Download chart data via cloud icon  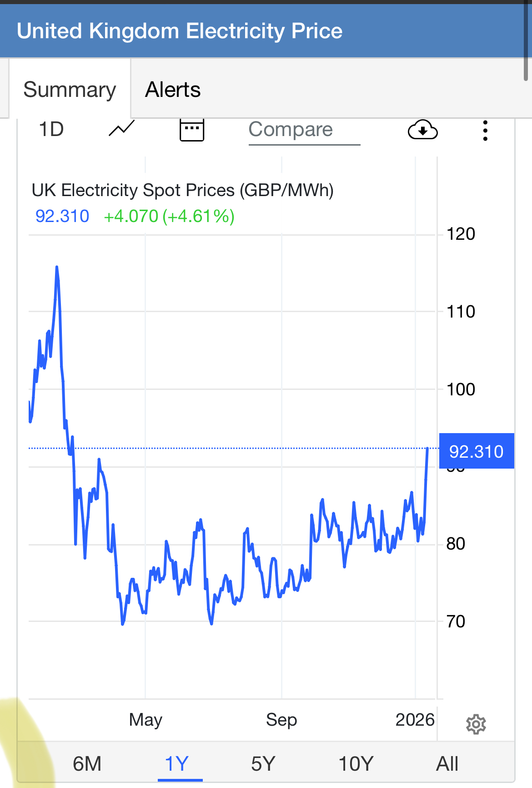[422, 131]
